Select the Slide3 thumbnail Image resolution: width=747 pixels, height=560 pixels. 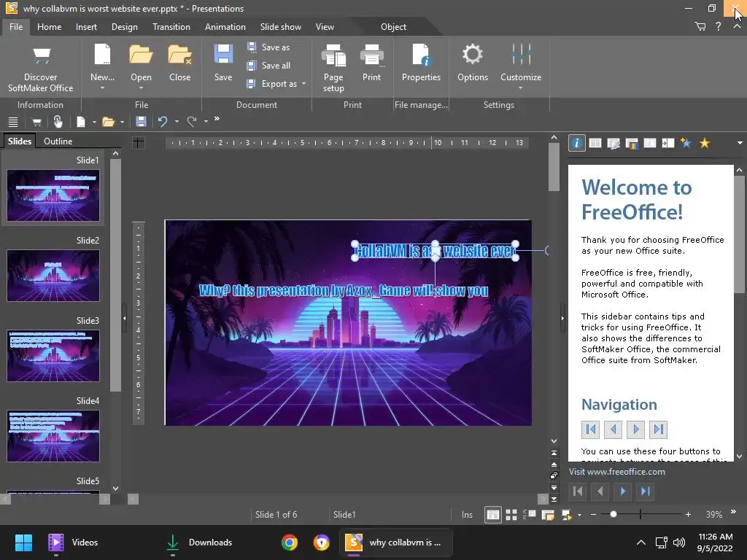pyautogui.click(x=53, y=356)
